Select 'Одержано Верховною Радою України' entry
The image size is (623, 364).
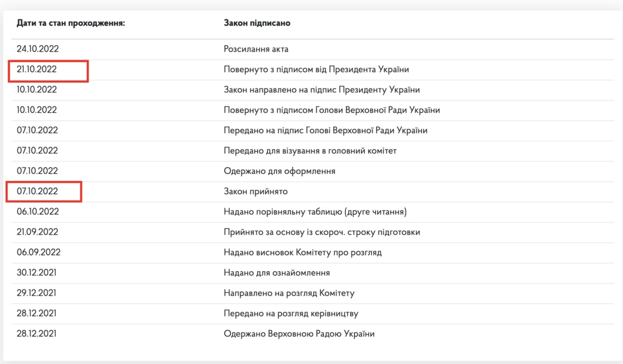point(299,334)
